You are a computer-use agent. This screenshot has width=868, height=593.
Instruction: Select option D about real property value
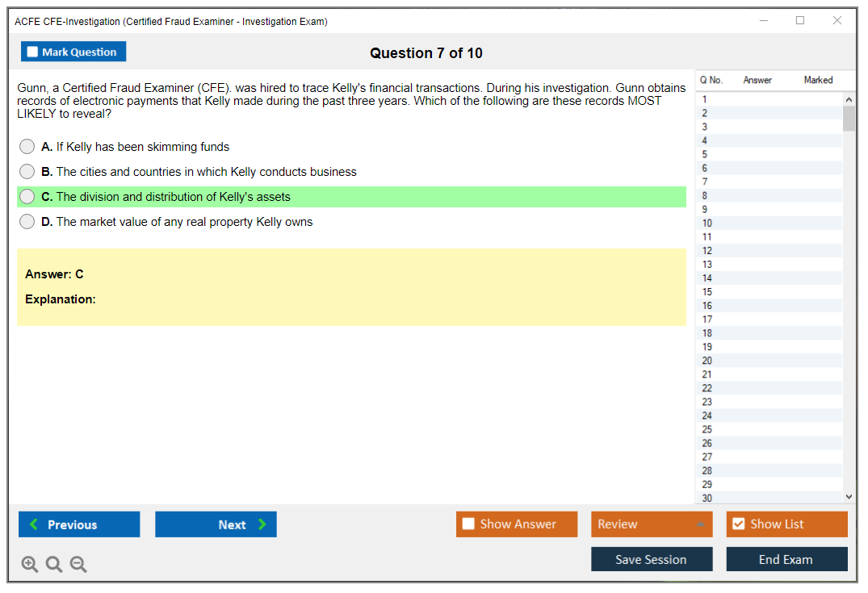click(x=27, y=222)
